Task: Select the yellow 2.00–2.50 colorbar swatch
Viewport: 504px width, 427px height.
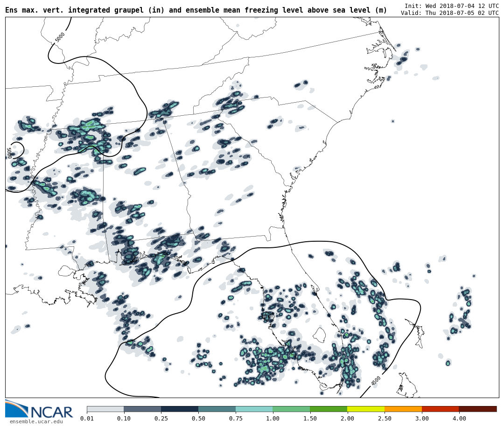Action: (x=365, y=409)
